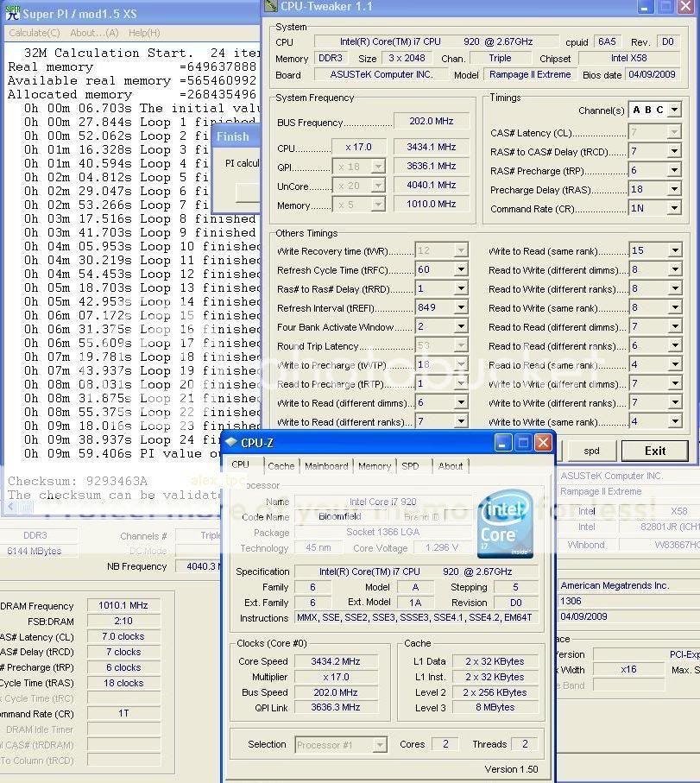Open the RAS# to CAS# Delay (tRCD) dropdown
Image resolution: width=700 pixels, height=783 pixels.
[x=674, y=151]
